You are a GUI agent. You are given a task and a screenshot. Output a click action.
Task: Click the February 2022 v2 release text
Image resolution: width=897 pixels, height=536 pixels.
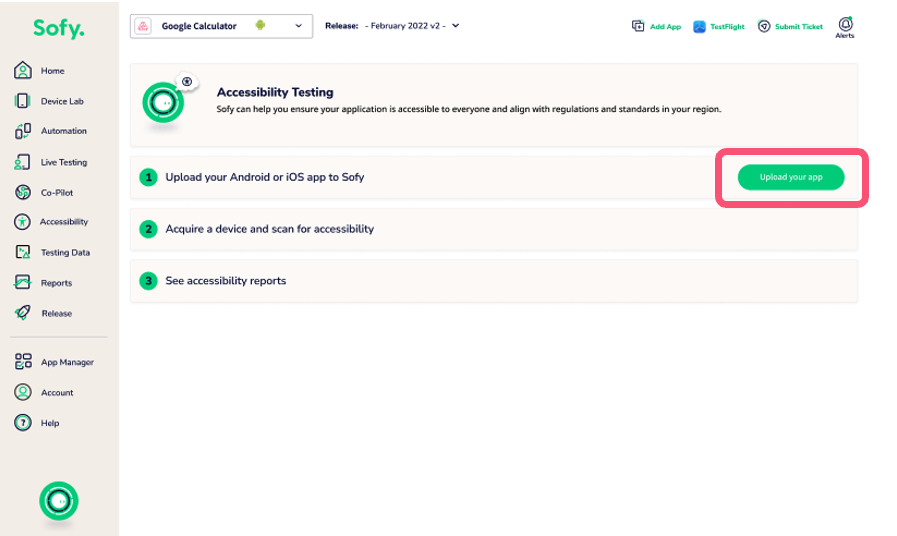[x=405, y=26]
